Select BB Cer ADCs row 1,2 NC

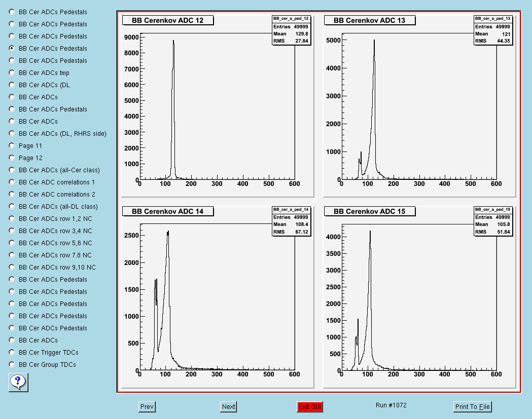pos(12,219)
